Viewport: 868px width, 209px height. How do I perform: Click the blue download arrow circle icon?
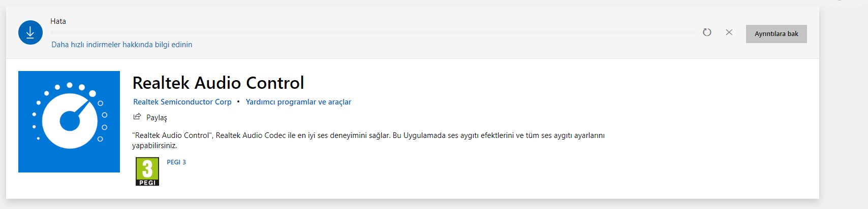[30, 32]
